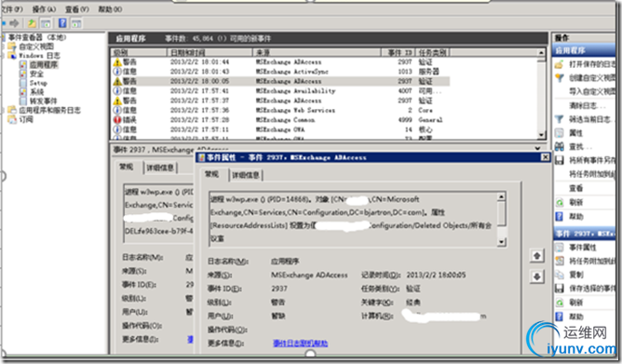Sort events by the 级别 column header
This screenshot has height=364, width=622.
[138, 52]
